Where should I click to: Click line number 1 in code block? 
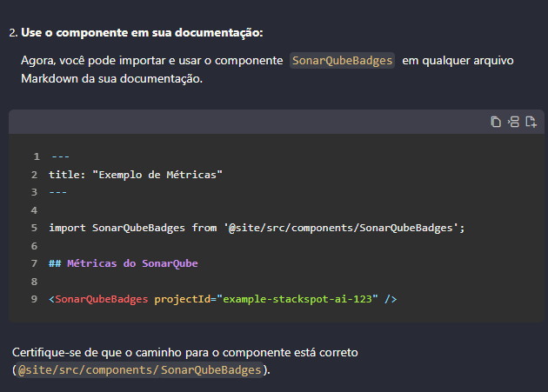(37, 156)
